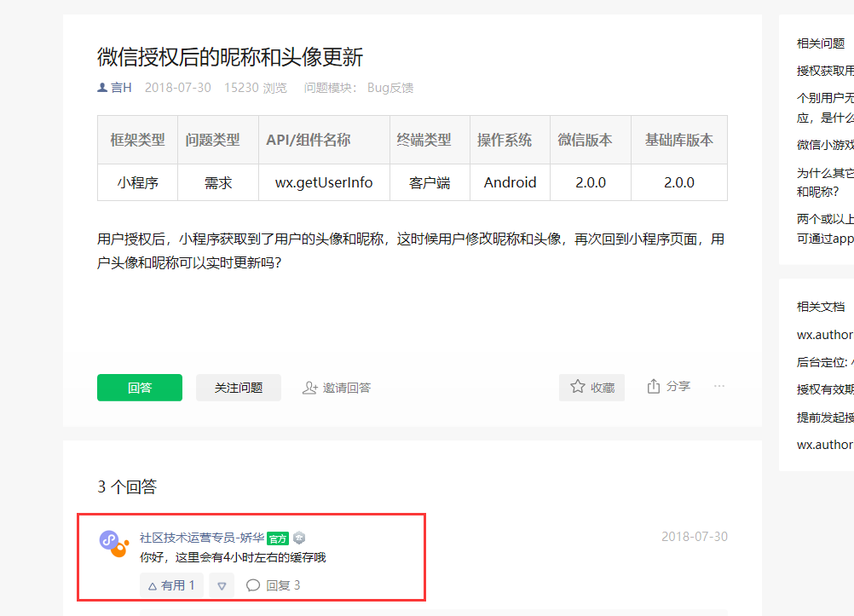Click the 相关文档 sidebar heading
Screen dimensions: 854x616
[821, 307]
